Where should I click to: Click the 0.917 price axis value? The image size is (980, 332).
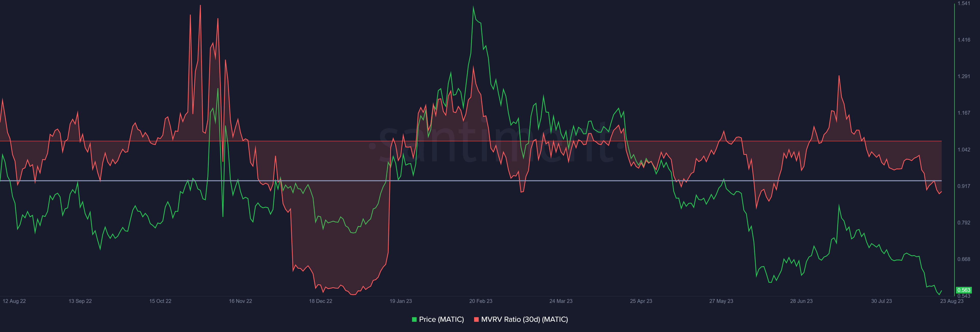coord(964,186)
